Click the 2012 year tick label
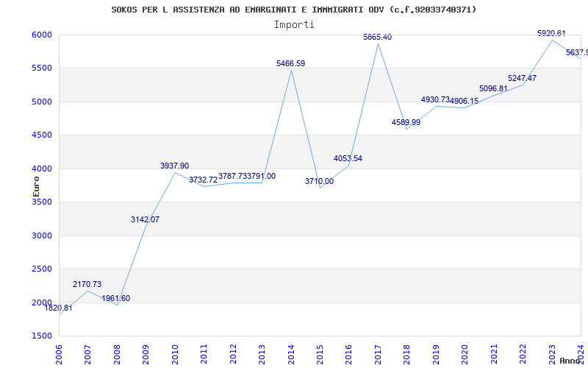Viewport: 588px width, 368px height. 233,354
